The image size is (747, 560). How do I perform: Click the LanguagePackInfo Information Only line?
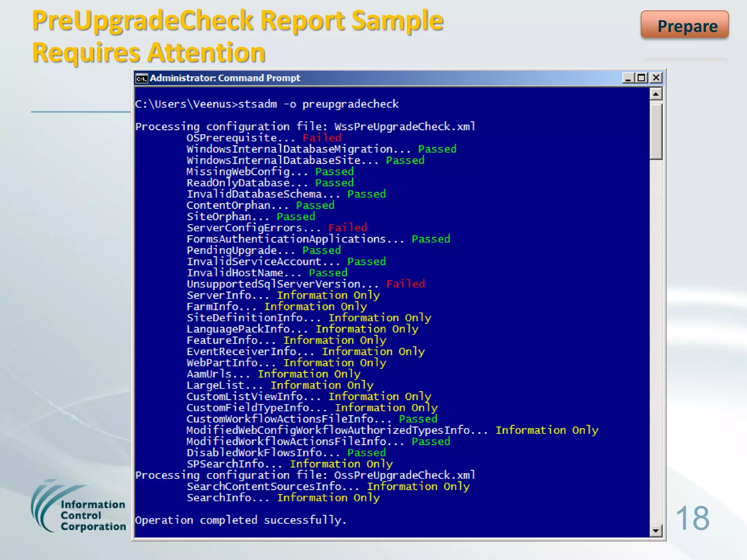[302, 329]
